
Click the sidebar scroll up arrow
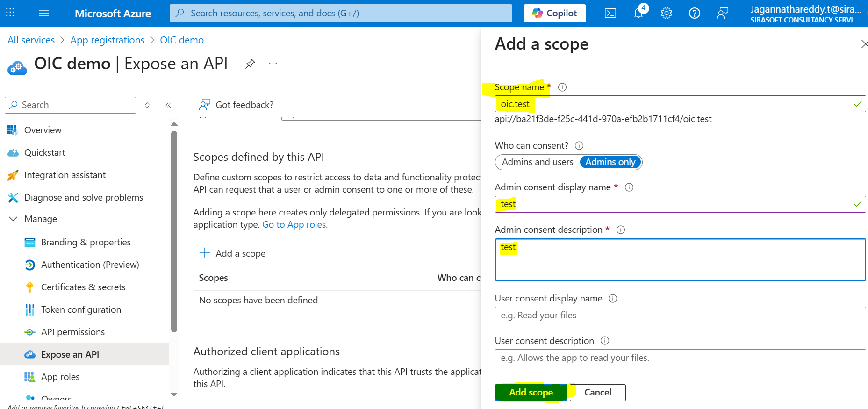pyautogui.click(x=174, y=124)
